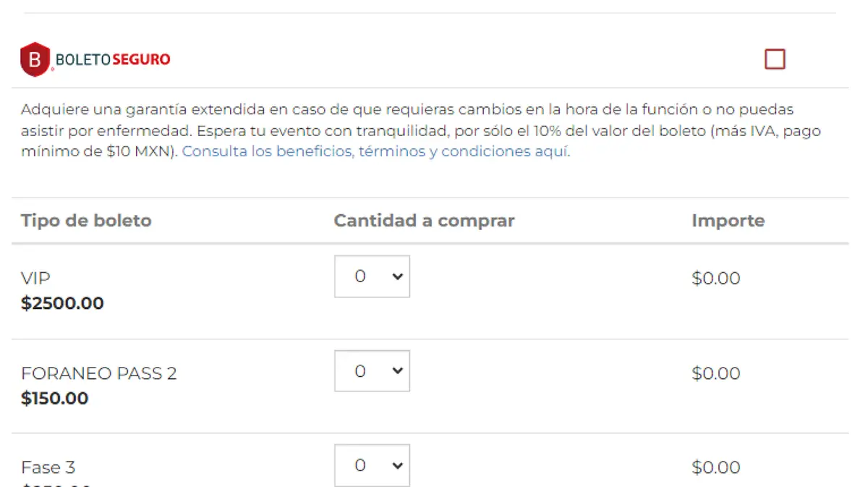The height and width of the screenshot is (487, 868).
Task: Click the Importe column header
Action: click(728, 221)
